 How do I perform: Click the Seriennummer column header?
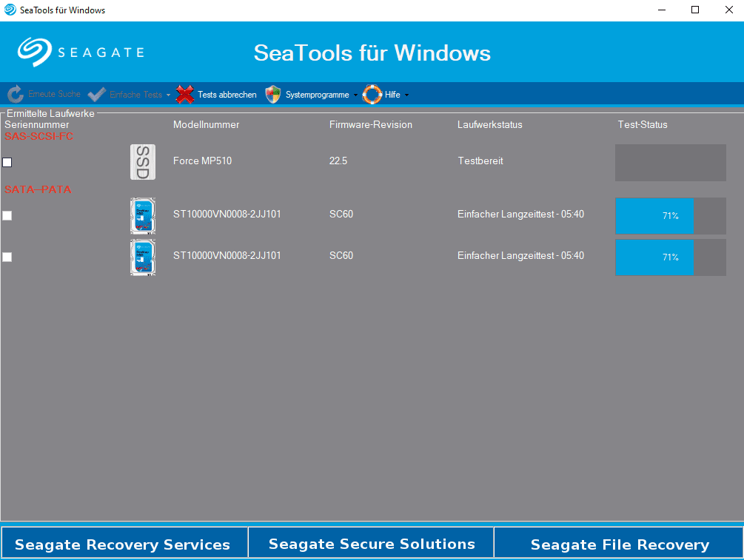pyautogui.click(x=36, y=125)
